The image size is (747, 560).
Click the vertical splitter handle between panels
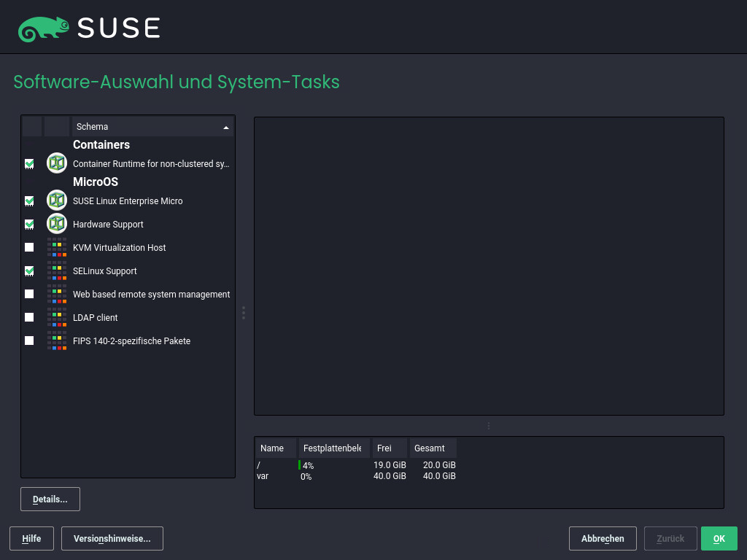click(x=244, y=312)
